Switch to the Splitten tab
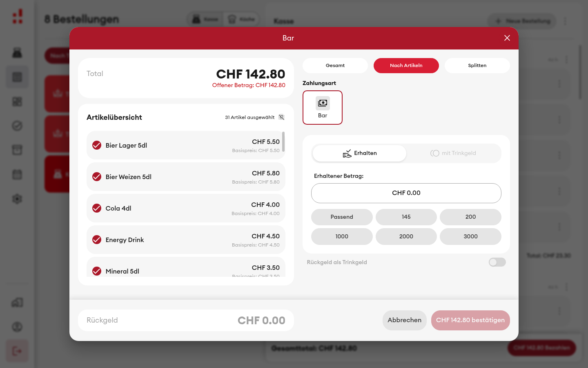This screenshot has height=368, width=588. pos(477,65)
